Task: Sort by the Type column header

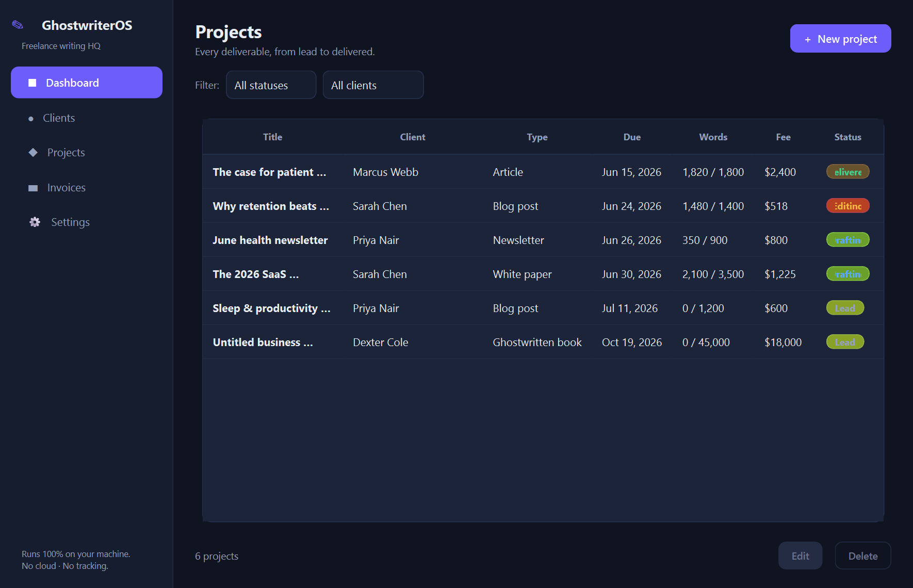Action: (x=537, y=137)
